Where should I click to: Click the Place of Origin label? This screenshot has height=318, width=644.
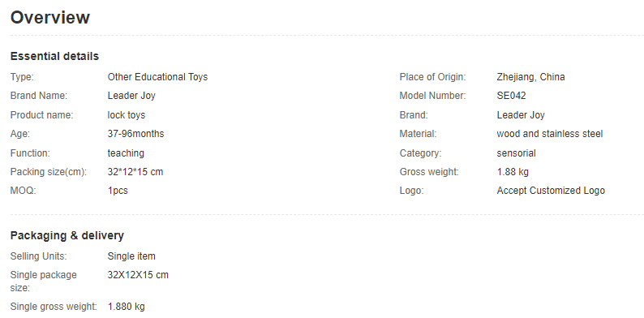pos(433,77)
